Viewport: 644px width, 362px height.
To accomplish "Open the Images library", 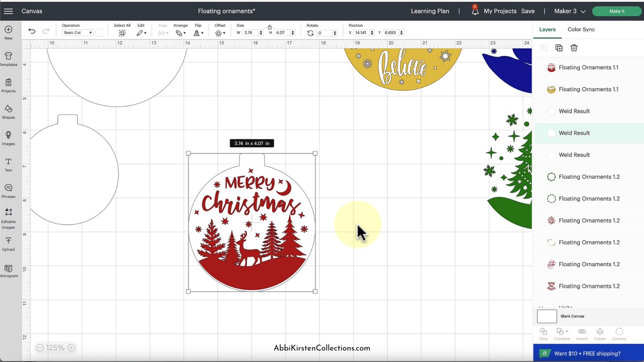I will point(8,138).
